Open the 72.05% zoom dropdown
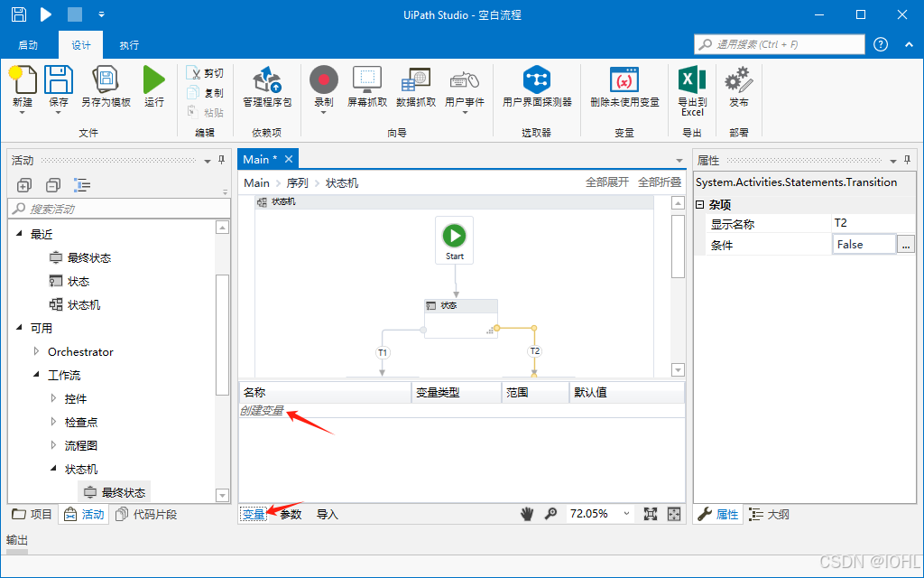The image size is (924, 578). click(x=626, y=514)
